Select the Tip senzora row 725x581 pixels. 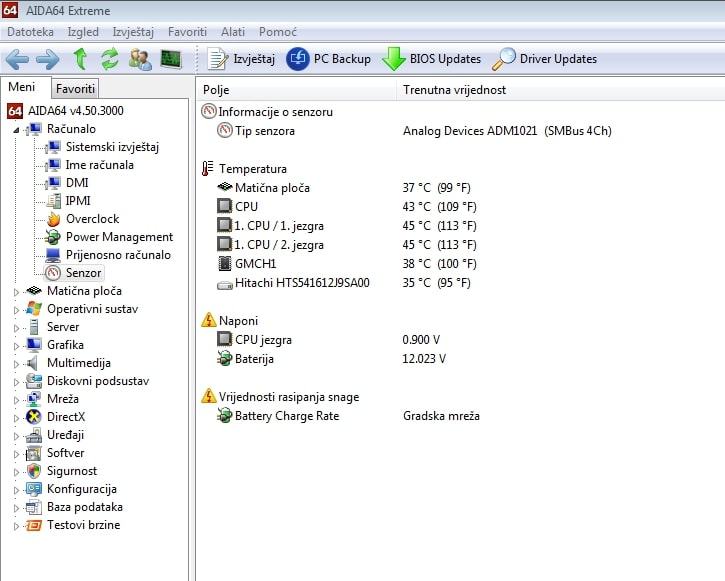[x=414, y=131]
